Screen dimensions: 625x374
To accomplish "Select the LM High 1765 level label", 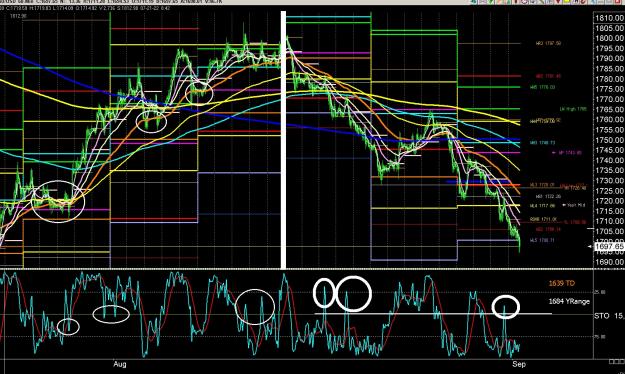I will pos(573,109).
